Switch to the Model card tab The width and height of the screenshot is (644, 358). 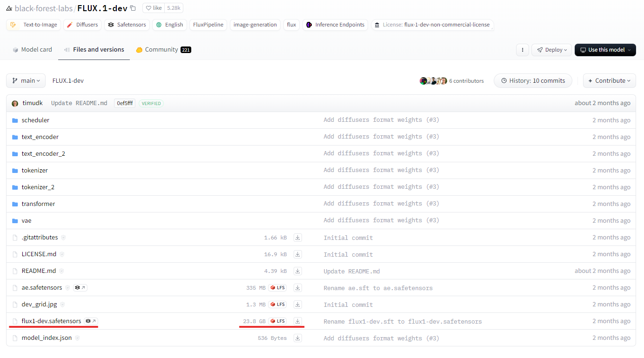pyautogui.click(x=32, y=50)
